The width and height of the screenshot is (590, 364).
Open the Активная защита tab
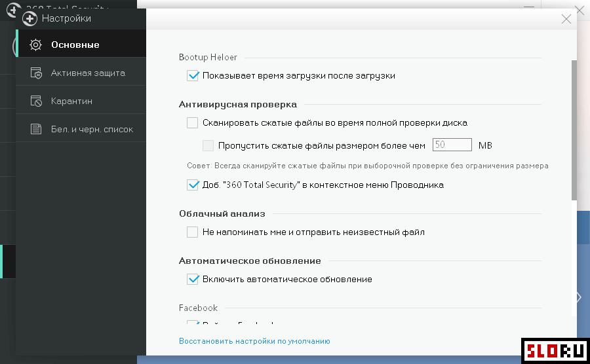click(88, 73)
